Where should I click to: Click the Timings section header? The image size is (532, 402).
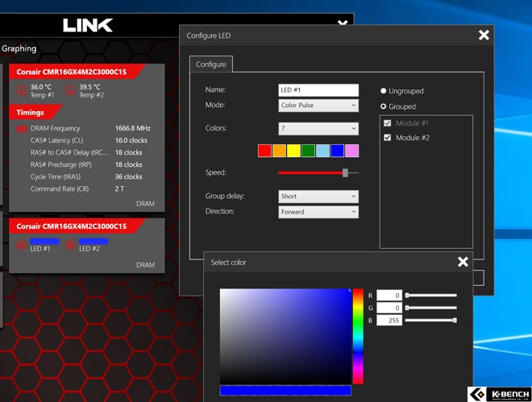[34, 112]
